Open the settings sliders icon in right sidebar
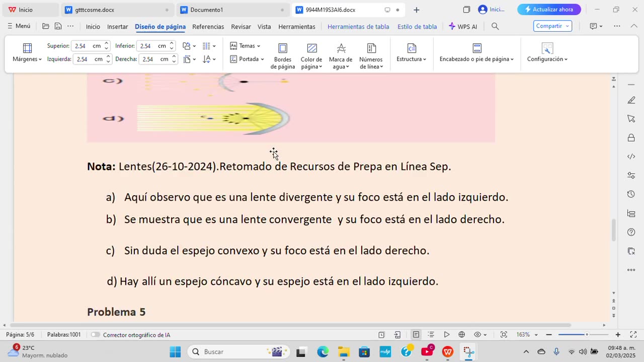The image size is (644, 362). [631, 175]
